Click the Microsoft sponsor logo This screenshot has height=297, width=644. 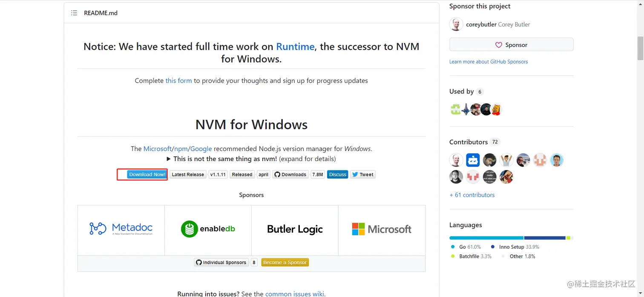point(382,229)
